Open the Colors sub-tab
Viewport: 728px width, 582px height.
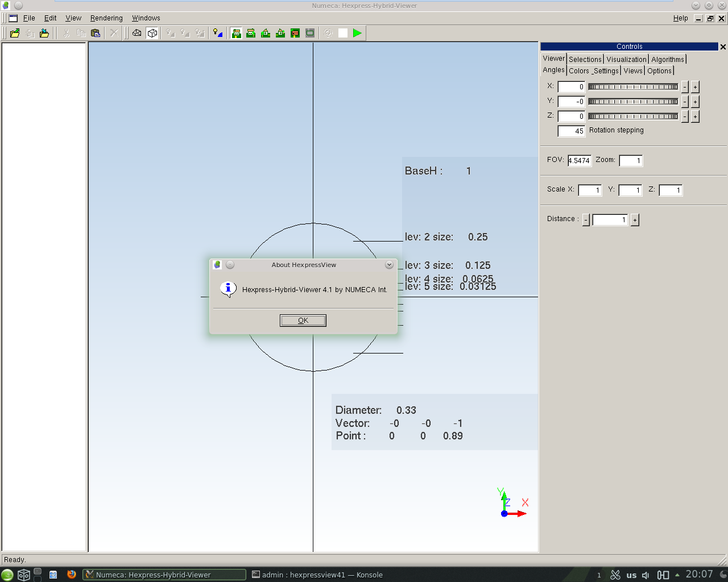[x=579, y=71]
